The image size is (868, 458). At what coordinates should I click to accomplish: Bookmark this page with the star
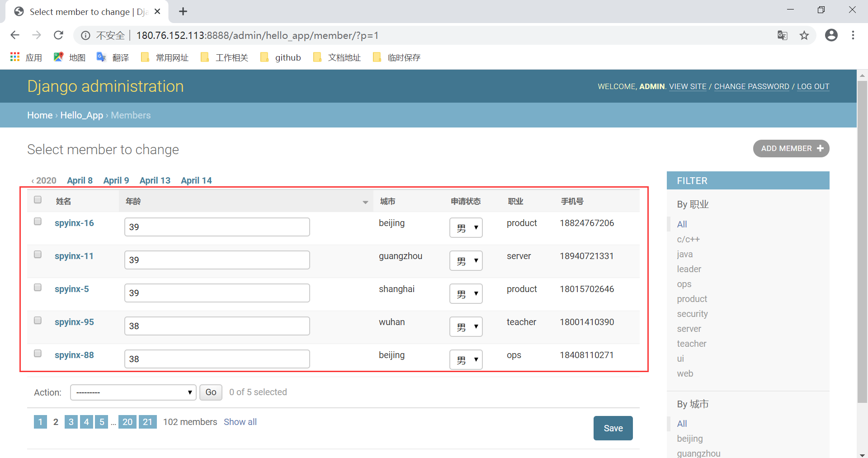point(804,35)
